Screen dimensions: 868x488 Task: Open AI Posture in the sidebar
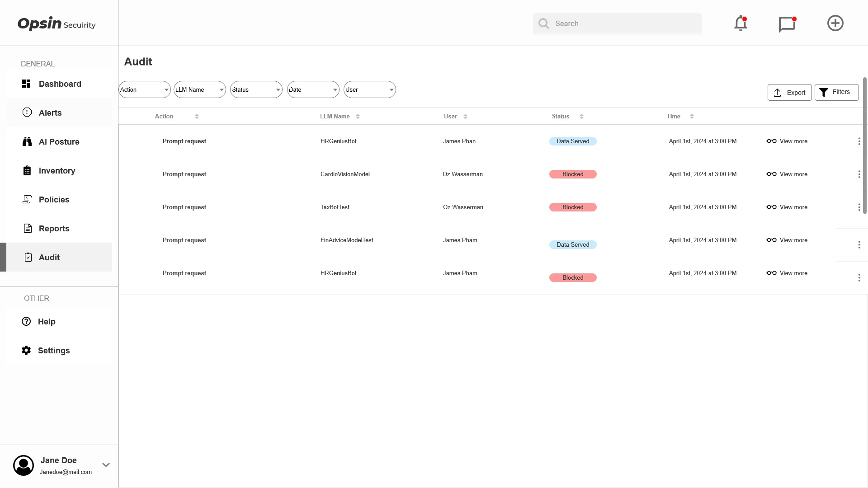[x=59, y=141]
